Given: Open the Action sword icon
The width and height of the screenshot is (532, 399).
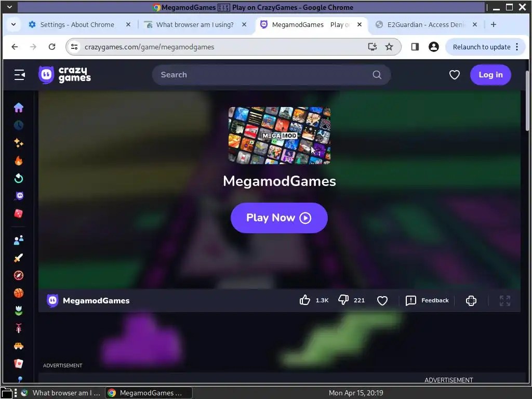Looking at the screenshot, I should click(19, 258).
